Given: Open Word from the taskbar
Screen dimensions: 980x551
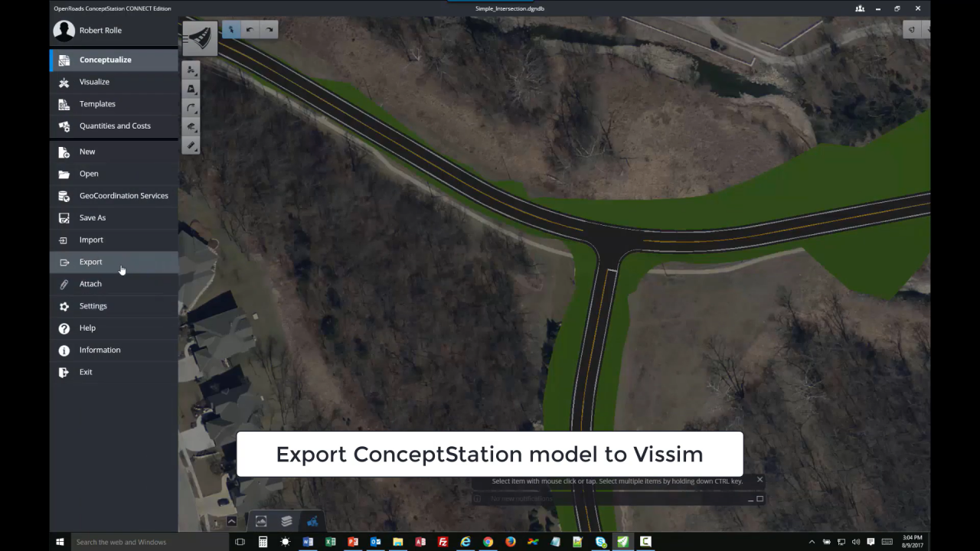Looking at the screenshot, I should (x=308, y=542).
